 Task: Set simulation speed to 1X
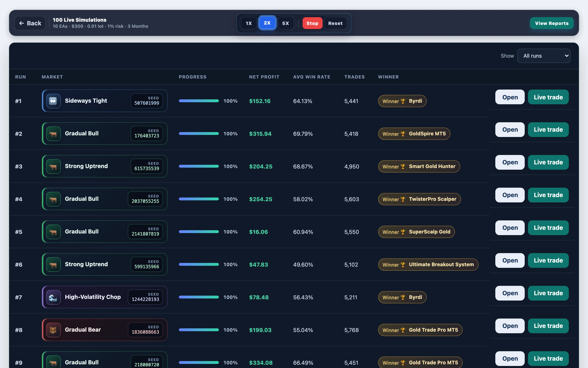pyautogui.click(x=248, y=23)
